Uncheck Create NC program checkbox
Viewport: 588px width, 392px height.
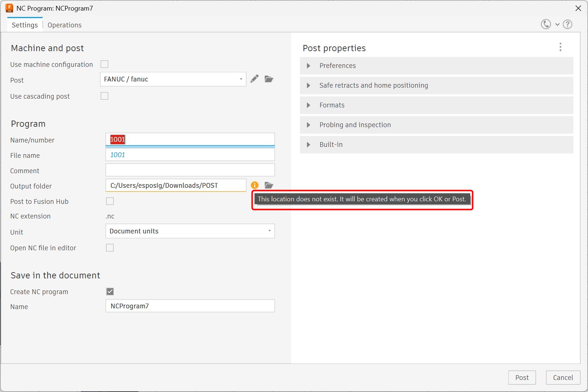pos(110,292)
